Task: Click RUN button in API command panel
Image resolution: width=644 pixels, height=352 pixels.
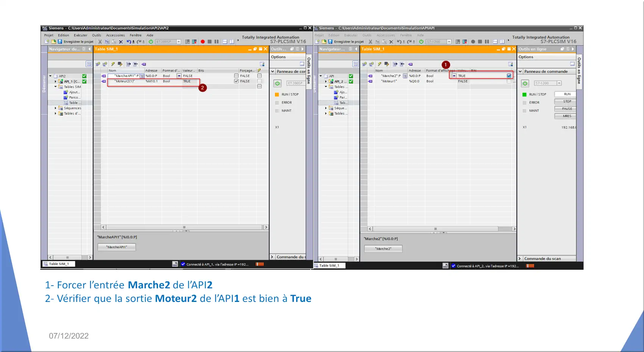Action: pos(565,94)
